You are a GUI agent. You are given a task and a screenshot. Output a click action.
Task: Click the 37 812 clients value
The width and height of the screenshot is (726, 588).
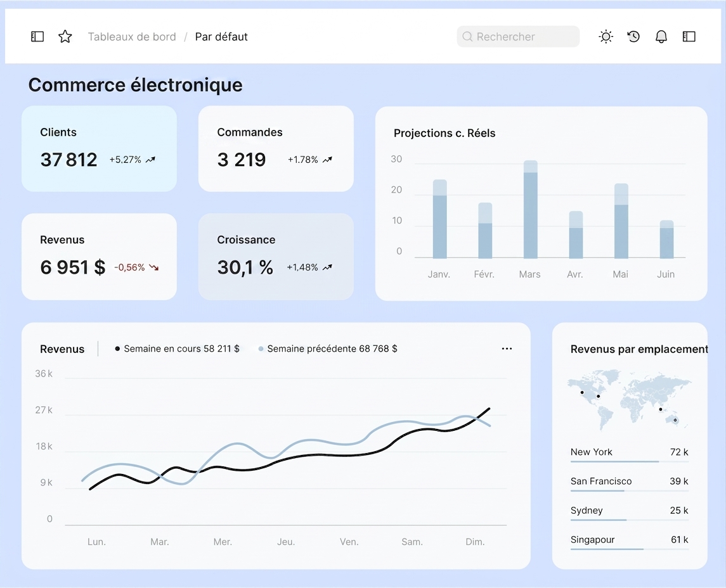(x=68, y=160)
